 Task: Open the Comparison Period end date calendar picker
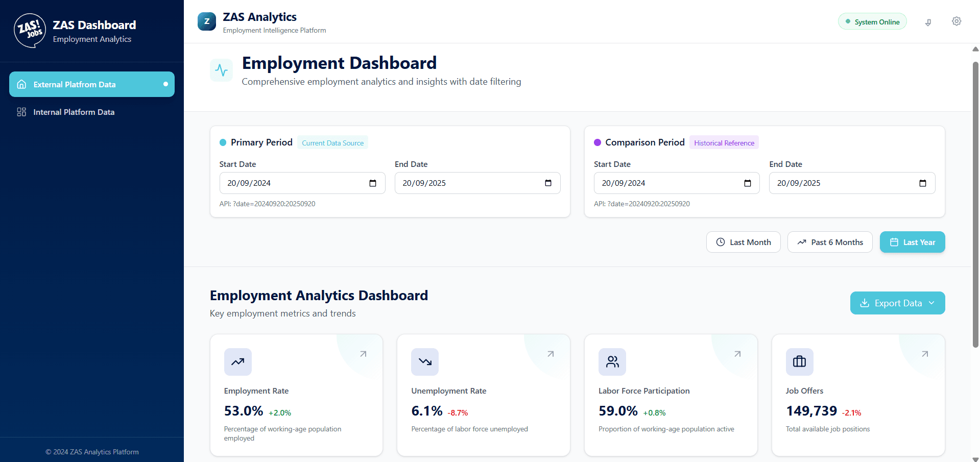tap(922, 183)
